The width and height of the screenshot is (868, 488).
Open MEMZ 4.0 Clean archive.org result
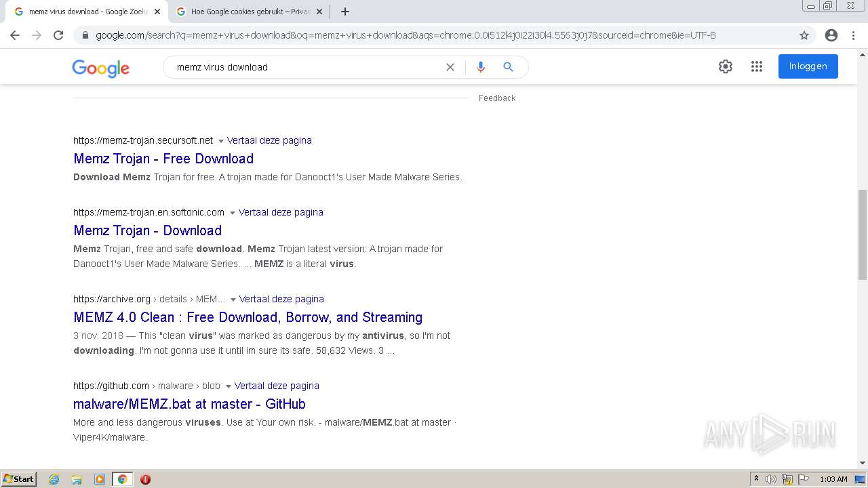(248, 317)
